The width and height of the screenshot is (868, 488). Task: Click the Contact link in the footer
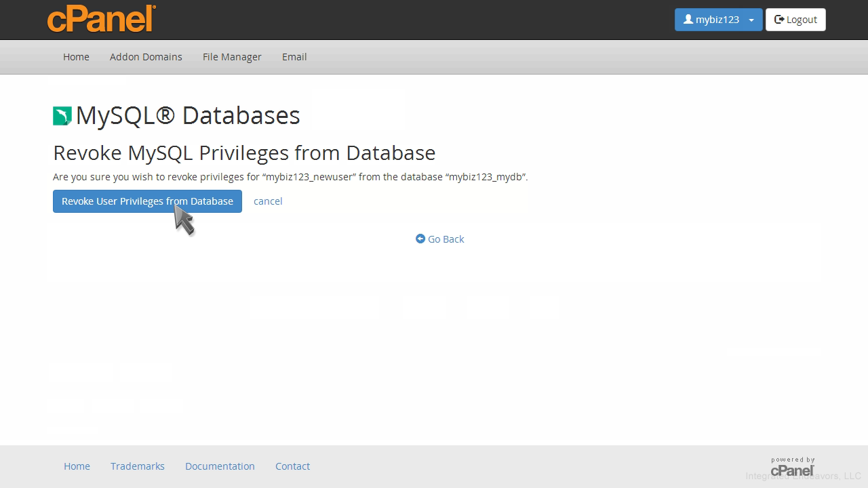(292, 466)
